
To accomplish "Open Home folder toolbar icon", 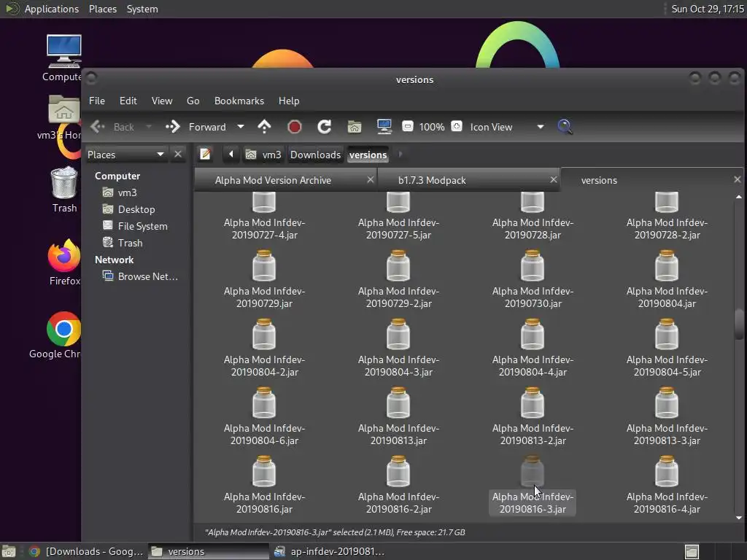I will click(354, 127).
